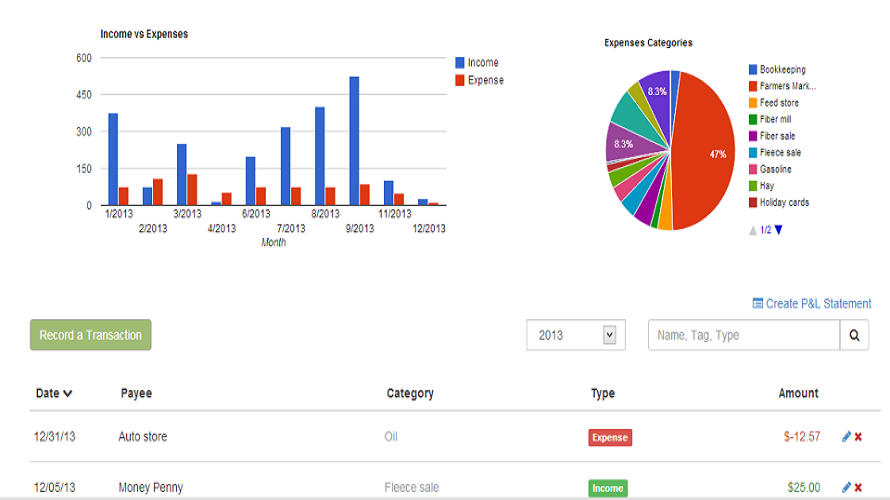Delete the Money Penny transaction red X
Image resolution: width=890 pixels, height=500 pixels.
point(859,488)
